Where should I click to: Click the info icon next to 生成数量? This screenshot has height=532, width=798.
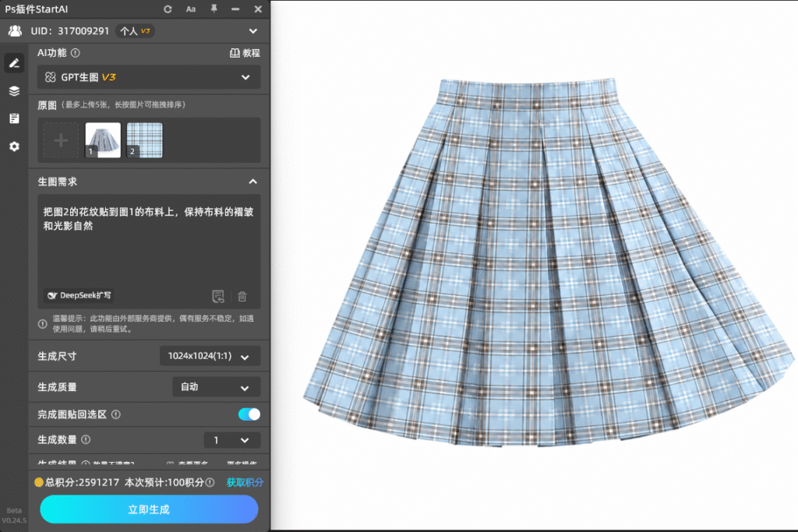pos(86,439)
